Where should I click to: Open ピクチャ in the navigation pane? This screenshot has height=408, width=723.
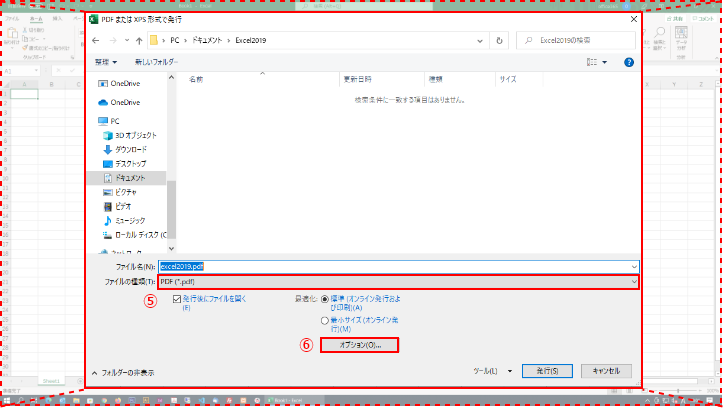click(120, 192)
